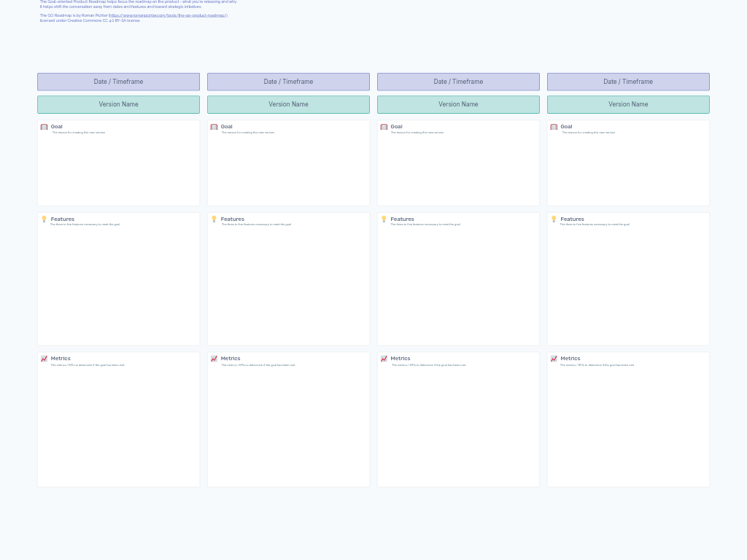Click 'metrics / KPIs' subtitle in first column
This screenshot has height=560, width=747.
(88, 365)
